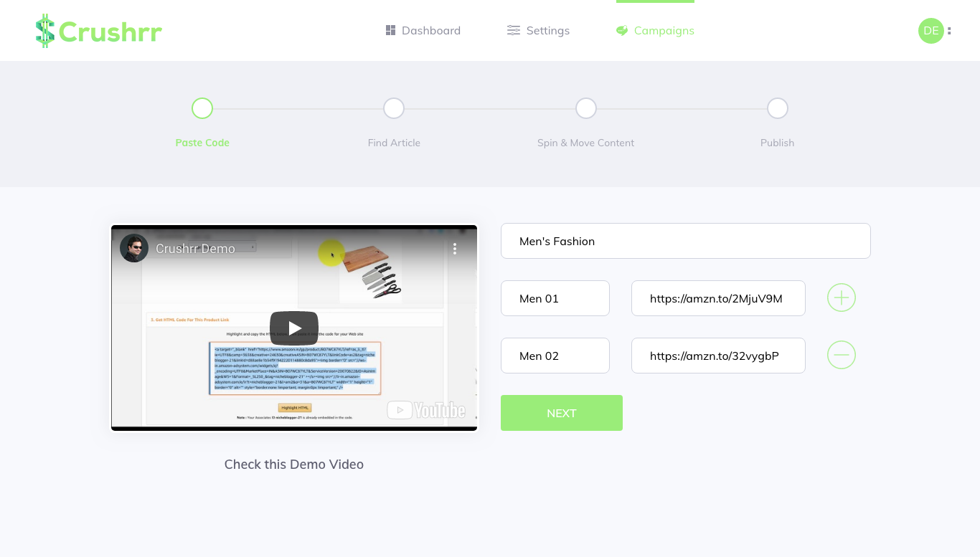
Task: Open the vertical dots menu beside avatar
Action: coord(949,31)
